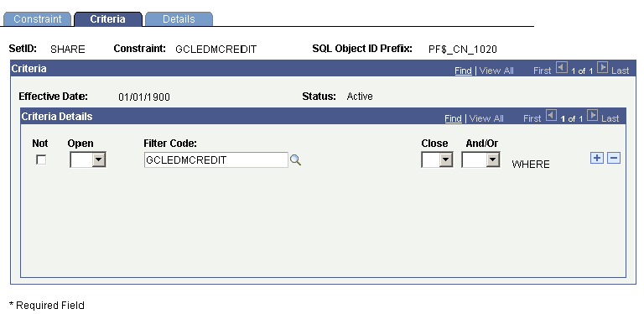Open the And/Or dropdown
The height and width of the screenshot is (314, 644).
click(x=480, y=160)
